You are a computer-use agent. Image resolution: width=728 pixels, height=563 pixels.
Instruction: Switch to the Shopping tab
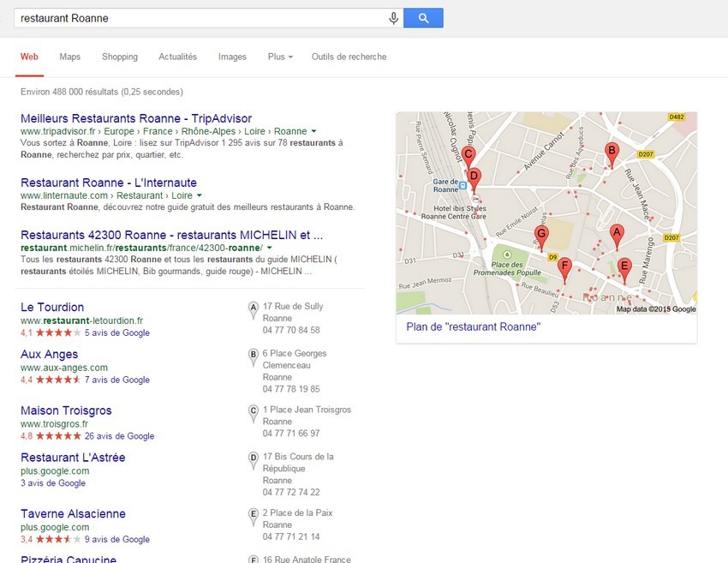pyautogui.click(x=120, y=57)
